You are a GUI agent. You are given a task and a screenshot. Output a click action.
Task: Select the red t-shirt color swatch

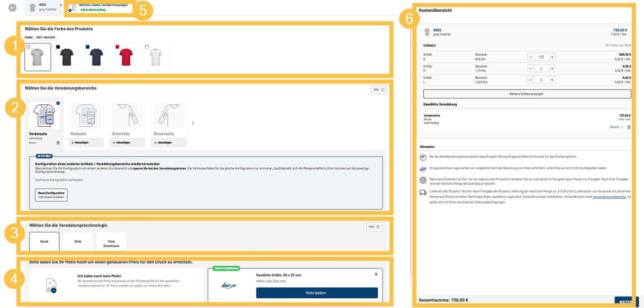pos(125,57)
